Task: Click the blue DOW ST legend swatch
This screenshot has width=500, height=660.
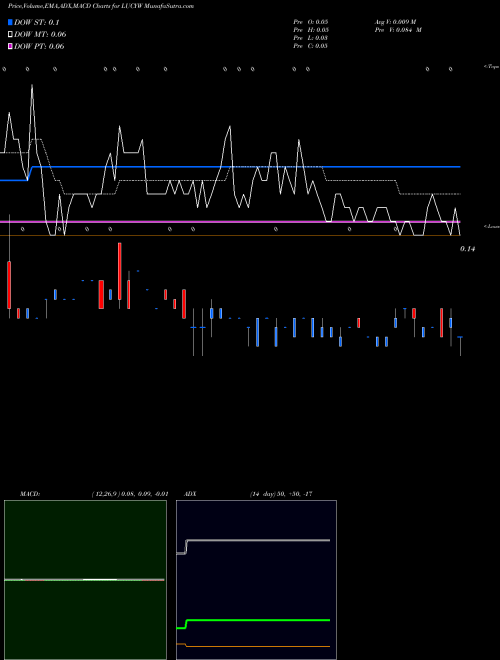Action: pos(10,22)
